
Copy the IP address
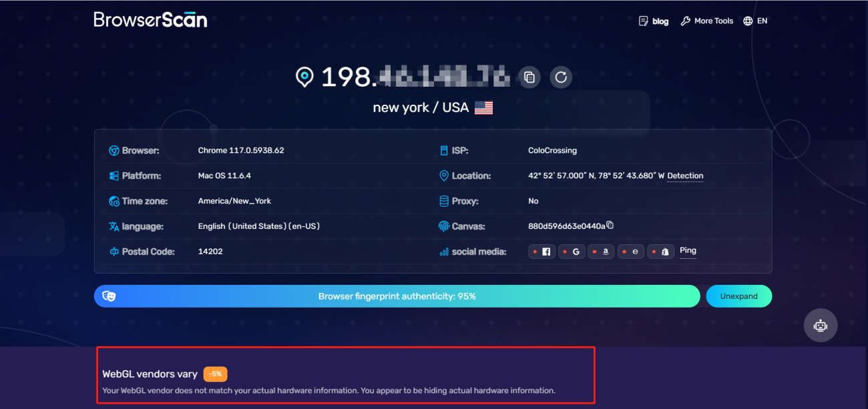coord(529,77)
